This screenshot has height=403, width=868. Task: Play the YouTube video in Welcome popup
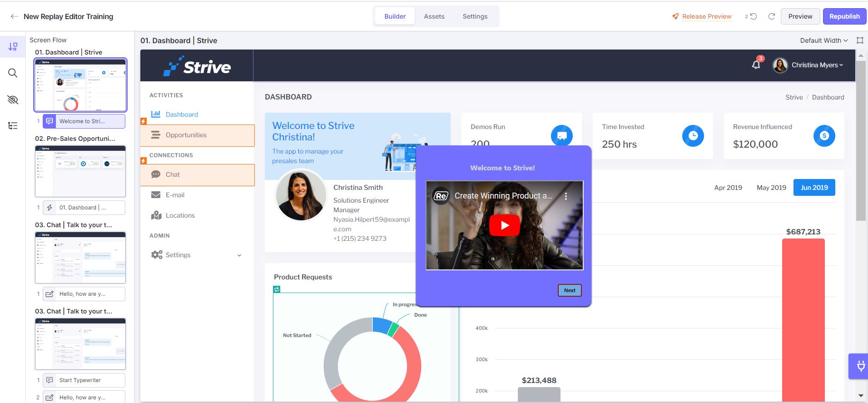pos(505,225)
